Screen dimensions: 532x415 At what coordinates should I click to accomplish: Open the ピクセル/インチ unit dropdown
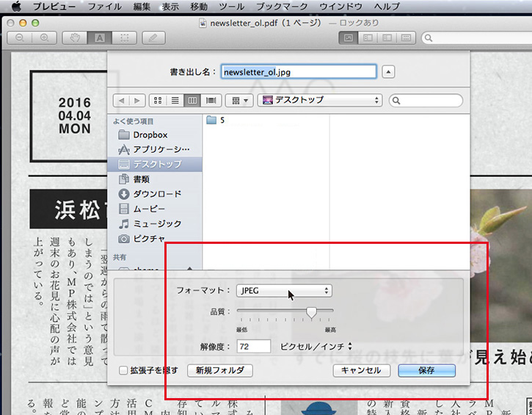[x=316, y=346]
